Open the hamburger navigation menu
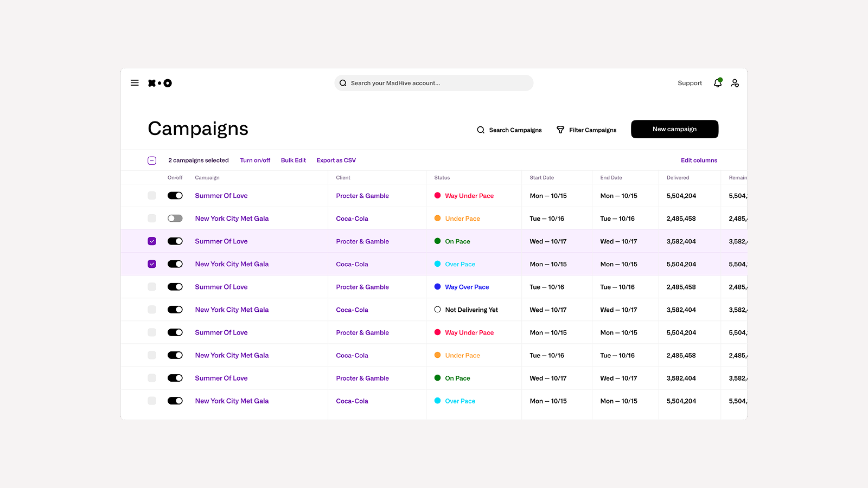868x488 pixels. coord(135,83)
